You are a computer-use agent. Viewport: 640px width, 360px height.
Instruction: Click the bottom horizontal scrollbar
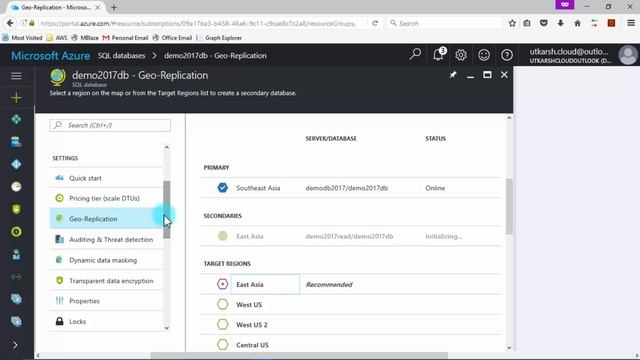click(299, 356)
